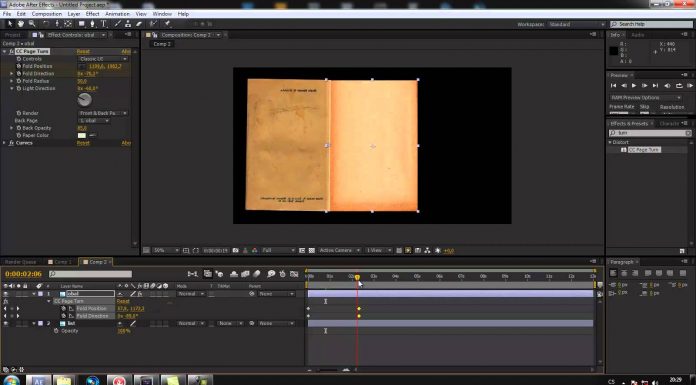Open the timeline Composition Mini-Flowchart
Viewport: 696px width, 385px height.
pos(193,274)
